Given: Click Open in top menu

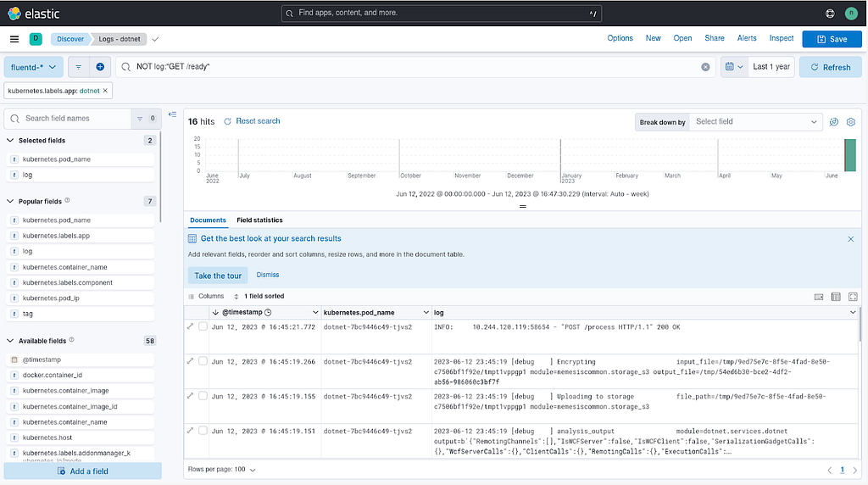Looking at the screenshot, I should [682, 38].
